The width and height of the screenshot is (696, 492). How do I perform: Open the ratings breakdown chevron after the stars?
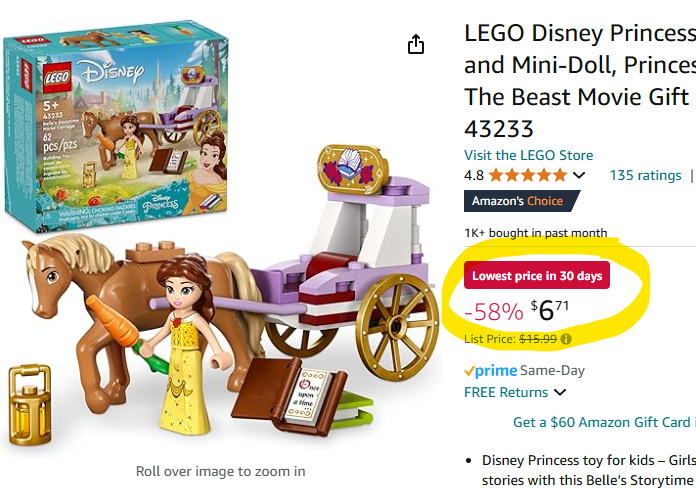tap(579, 176)
